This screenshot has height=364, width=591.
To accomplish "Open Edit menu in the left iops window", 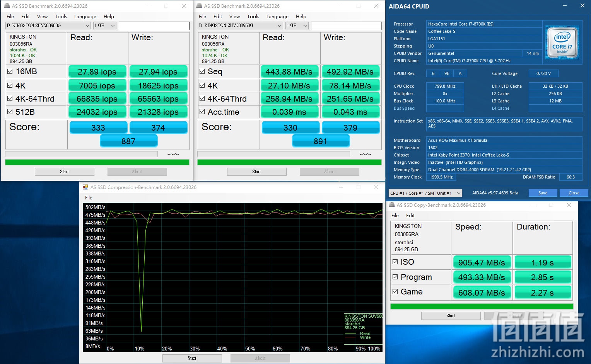I will click(26, 16).
